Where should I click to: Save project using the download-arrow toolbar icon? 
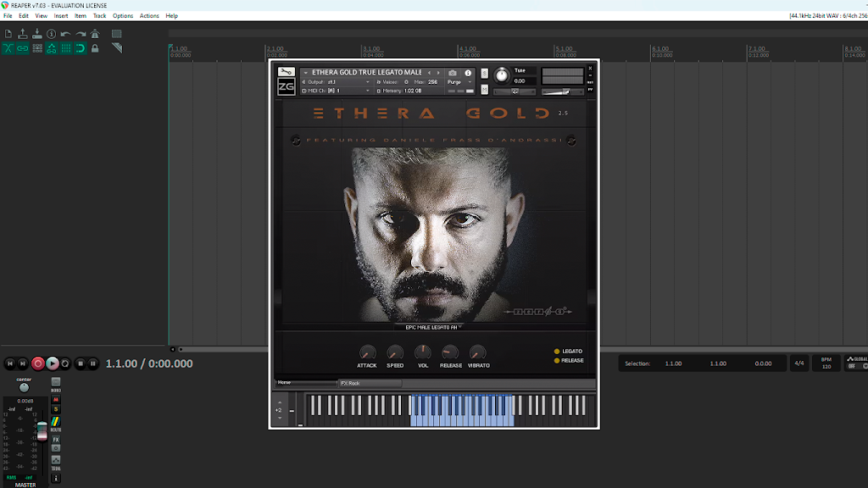(x=37, y=34)
